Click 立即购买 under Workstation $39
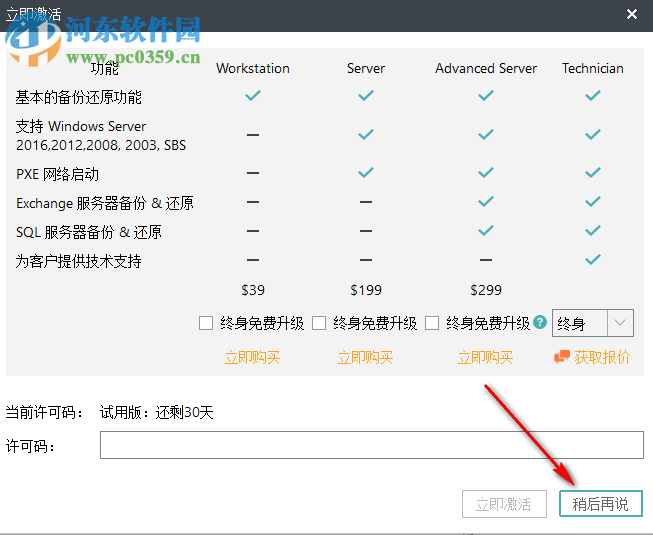 click(252, 357)
